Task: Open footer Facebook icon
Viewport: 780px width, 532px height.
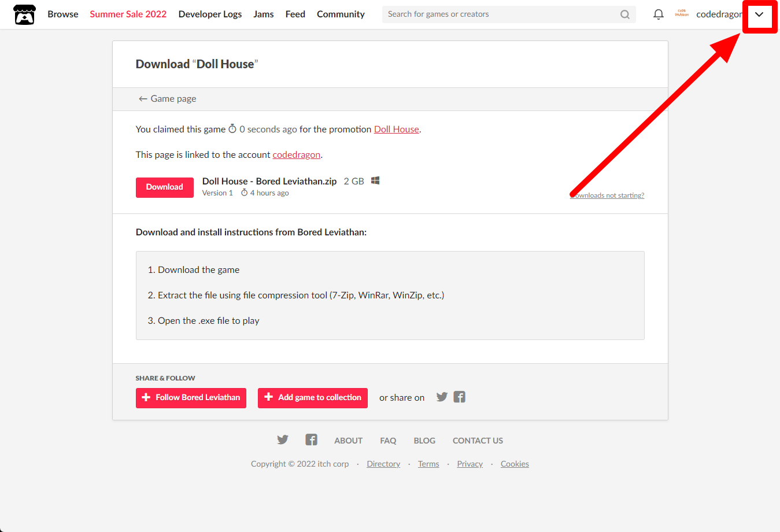Action: (311, 440)
